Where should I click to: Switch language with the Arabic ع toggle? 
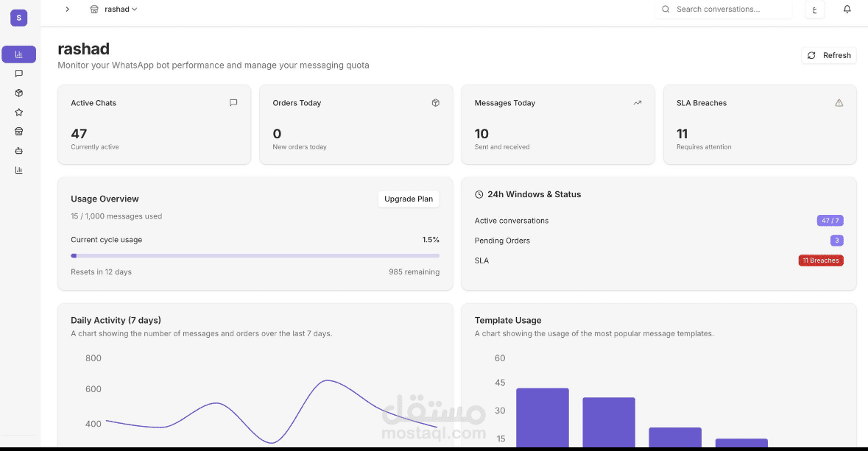point(814,10)
